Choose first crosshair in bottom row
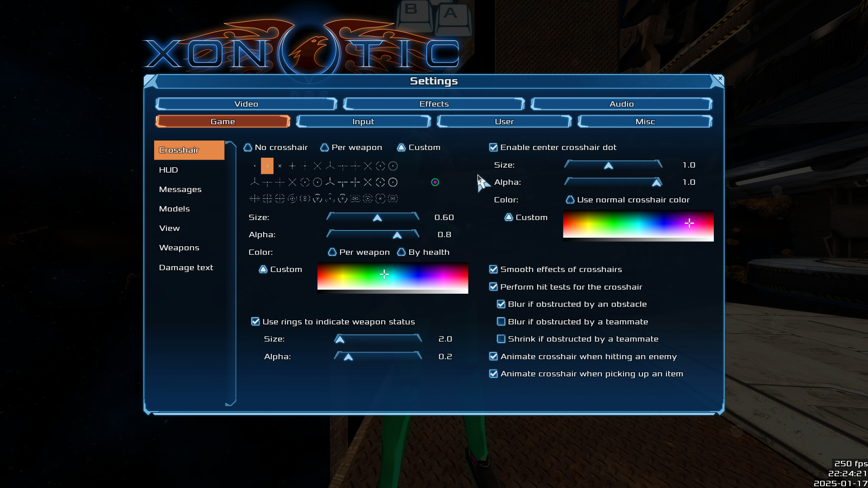This screenshot has height=488, width=868. point(255,198)
